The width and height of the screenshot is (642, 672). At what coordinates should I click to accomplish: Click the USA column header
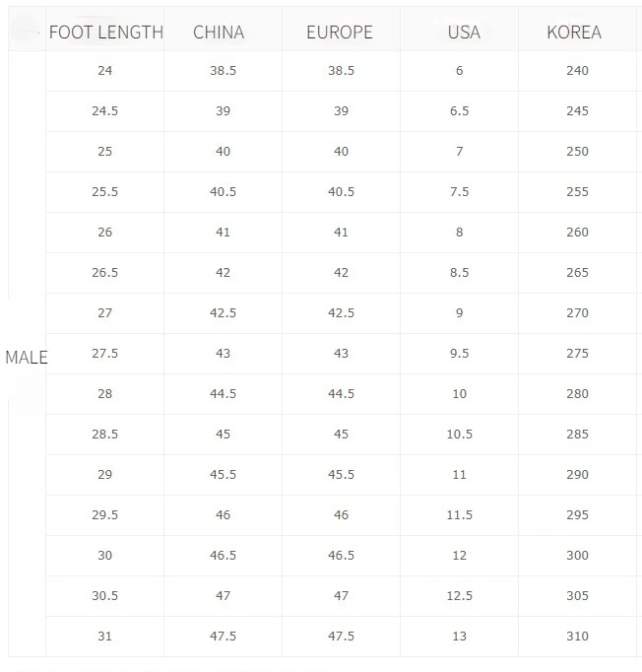pos(464,33)
